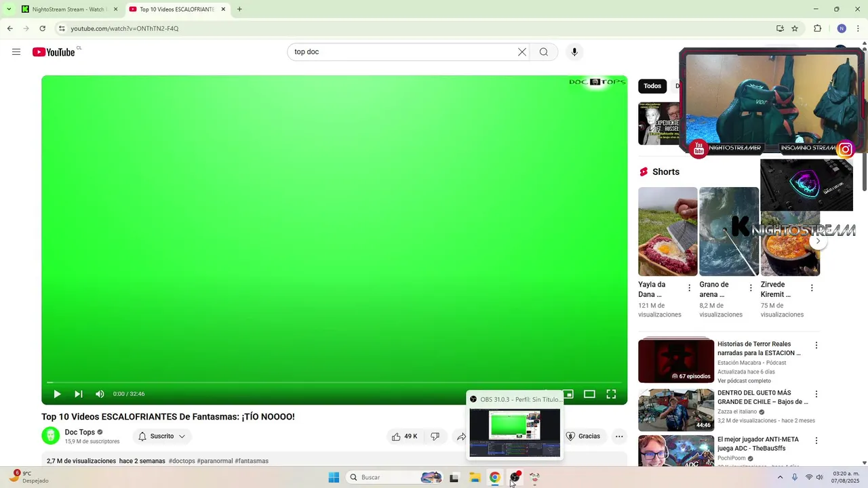This screenshot has height=488, width=868.
Task: Select the Todos filter chip
Action: pyautogui.click(x=652, y=86)
